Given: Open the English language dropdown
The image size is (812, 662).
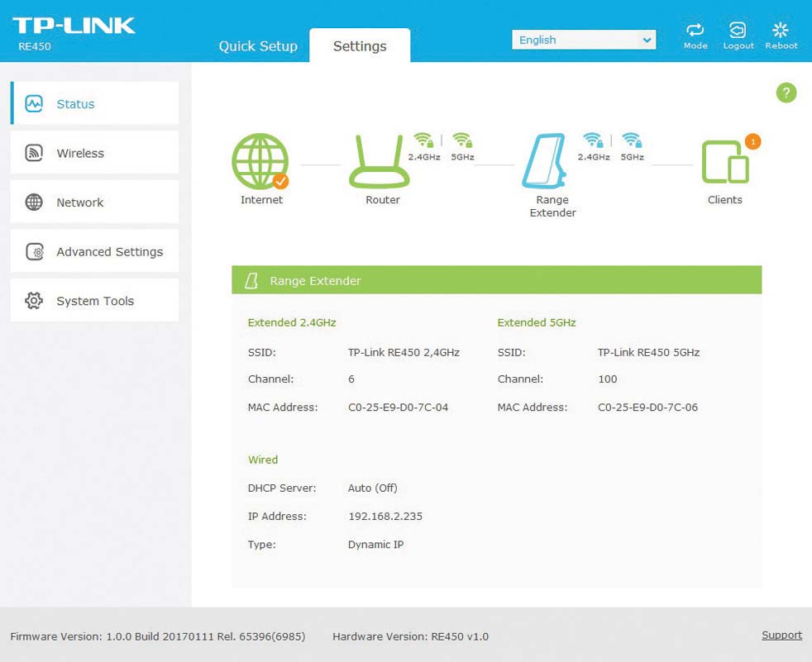Looking at the screenshot, I should [584, 40].
